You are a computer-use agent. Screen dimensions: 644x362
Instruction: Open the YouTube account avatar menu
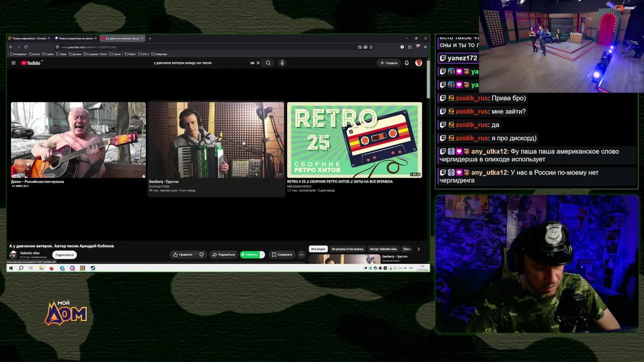click(418, 63)
